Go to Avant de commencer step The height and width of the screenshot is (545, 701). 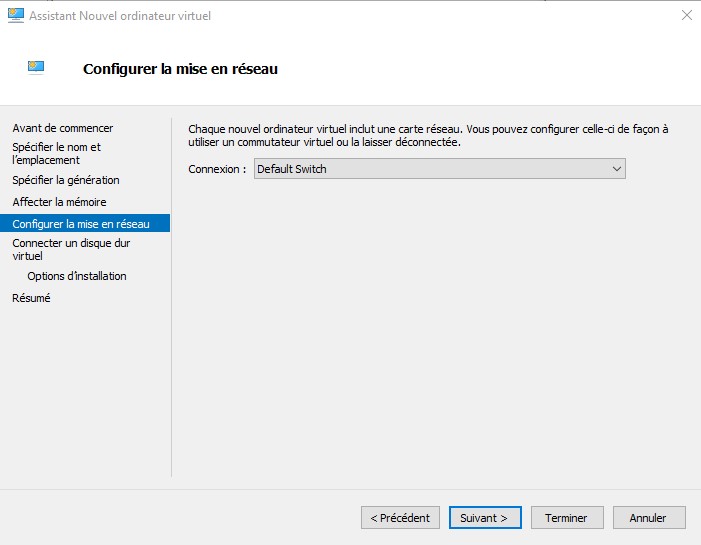click(x=63, y=128)
